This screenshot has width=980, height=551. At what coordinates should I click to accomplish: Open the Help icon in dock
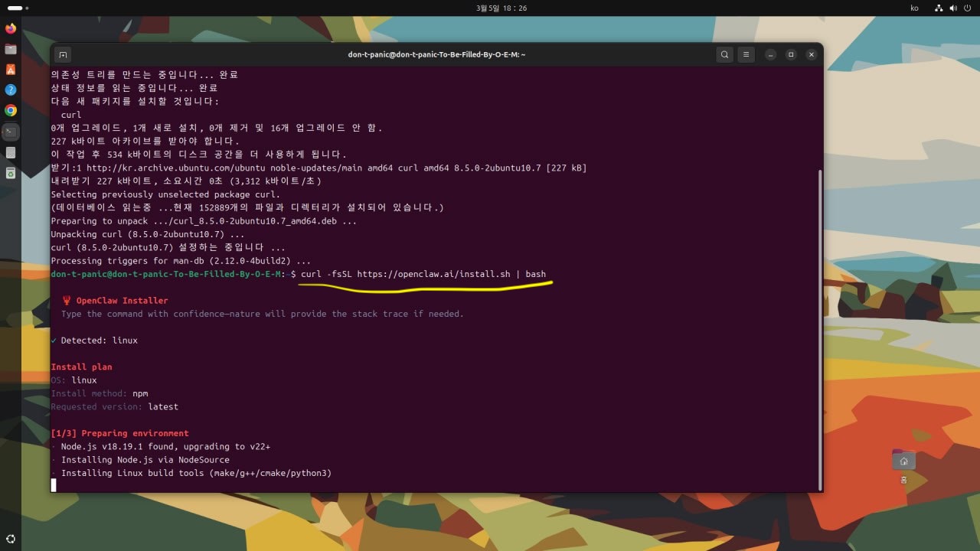point(11,90)
